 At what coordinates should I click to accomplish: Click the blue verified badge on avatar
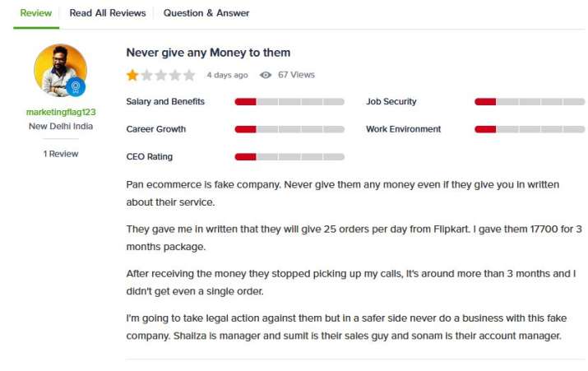click(x=76, y=87)
